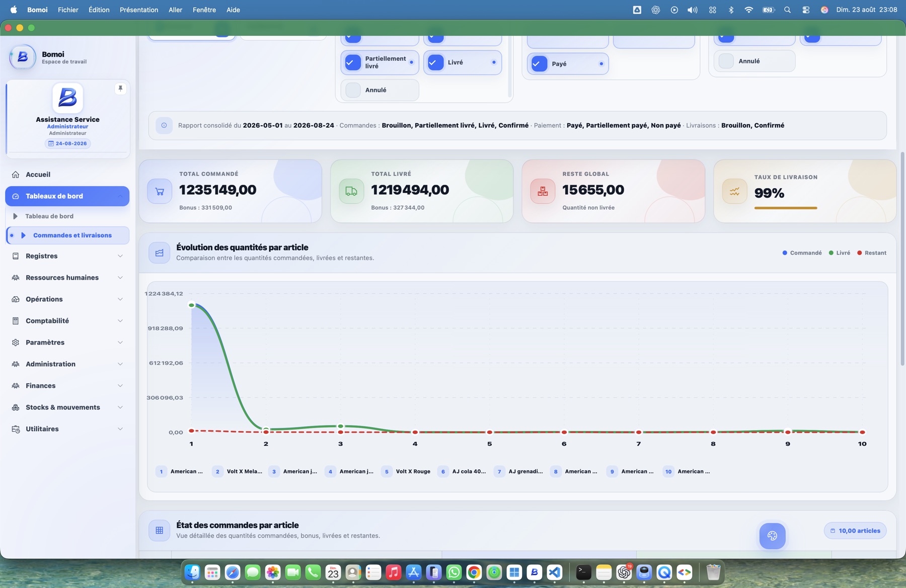Click the grid icon beside État des commandes
The height and width of the screenshot is (588, 906).
(x=159, y=530)
